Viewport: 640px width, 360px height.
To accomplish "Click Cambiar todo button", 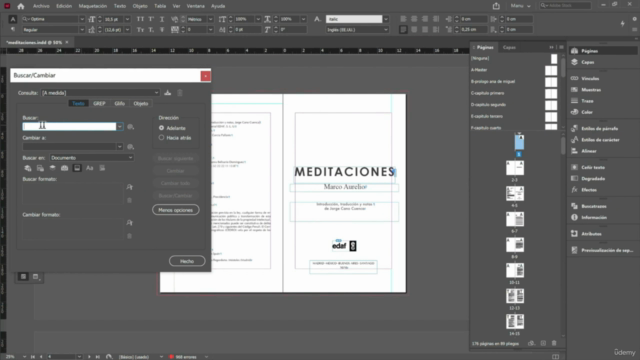I will (x=176, y=183).
